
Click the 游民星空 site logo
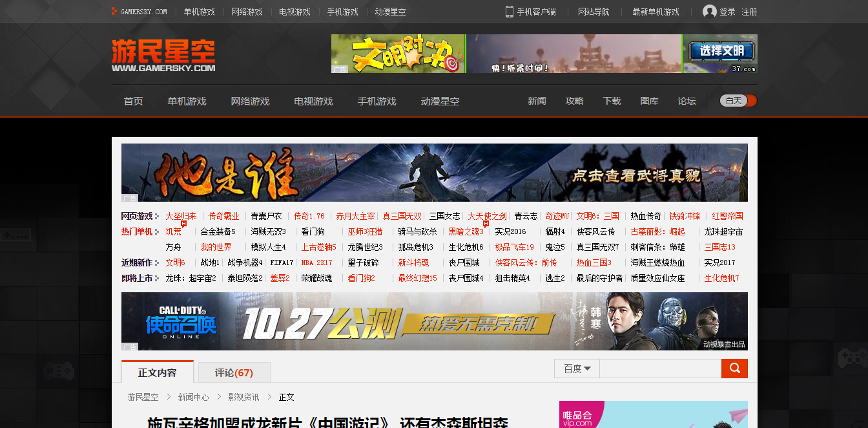point(163,55)
